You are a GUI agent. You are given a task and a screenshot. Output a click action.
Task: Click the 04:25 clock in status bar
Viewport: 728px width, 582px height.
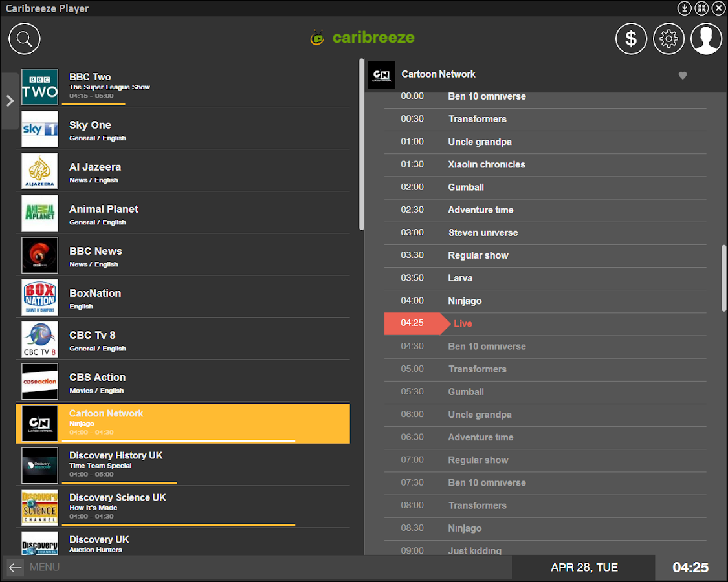pos(690,567)
